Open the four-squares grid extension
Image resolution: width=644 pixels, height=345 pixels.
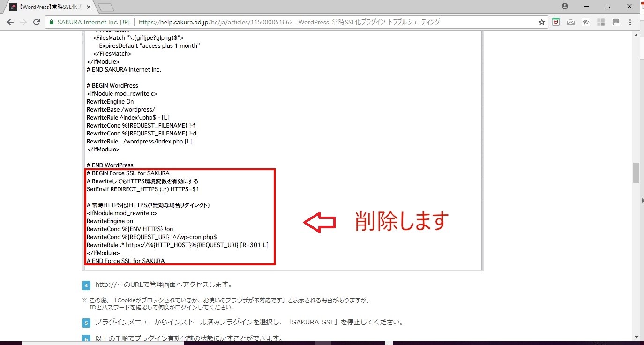601,22
